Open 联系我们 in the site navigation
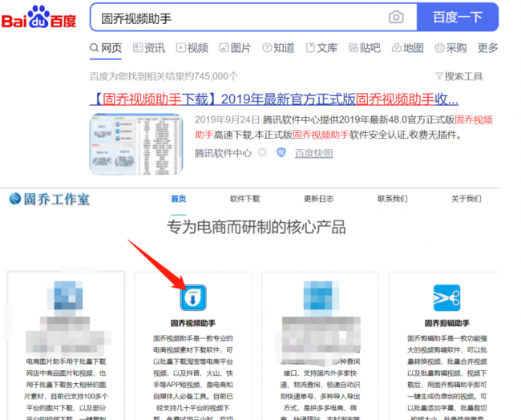The image size is (521, 420). 393,199
